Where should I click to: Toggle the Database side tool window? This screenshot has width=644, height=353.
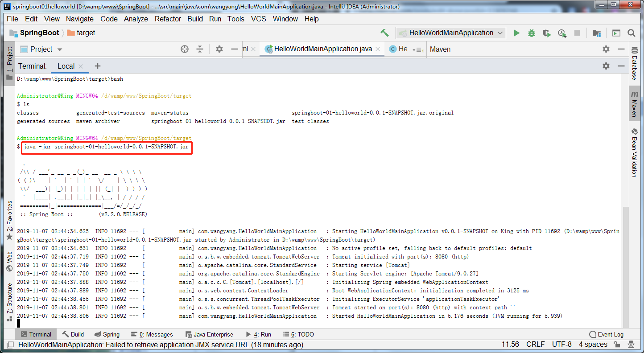(634, 63)
